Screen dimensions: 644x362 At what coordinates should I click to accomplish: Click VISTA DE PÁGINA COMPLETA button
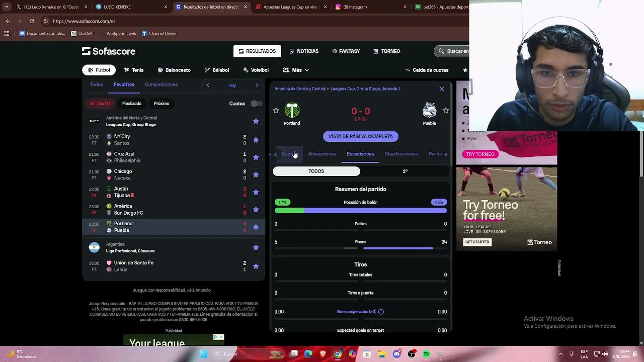tap(361, 136)
